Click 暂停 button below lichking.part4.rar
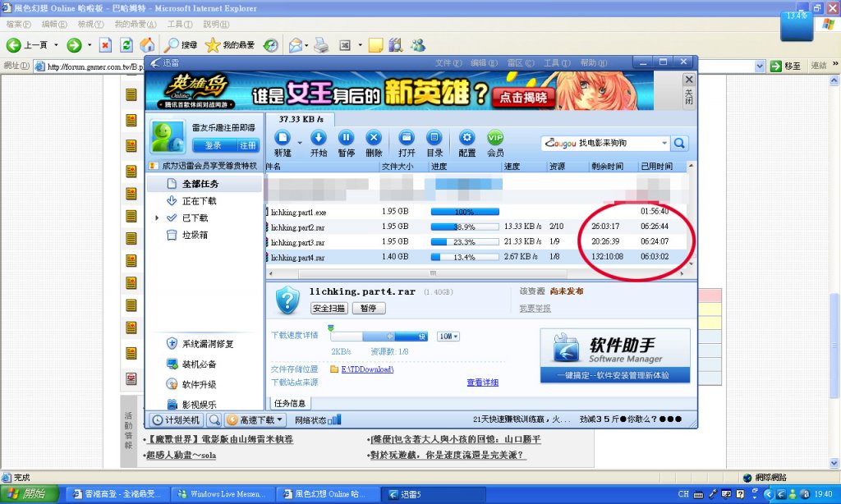 (369, 309)
